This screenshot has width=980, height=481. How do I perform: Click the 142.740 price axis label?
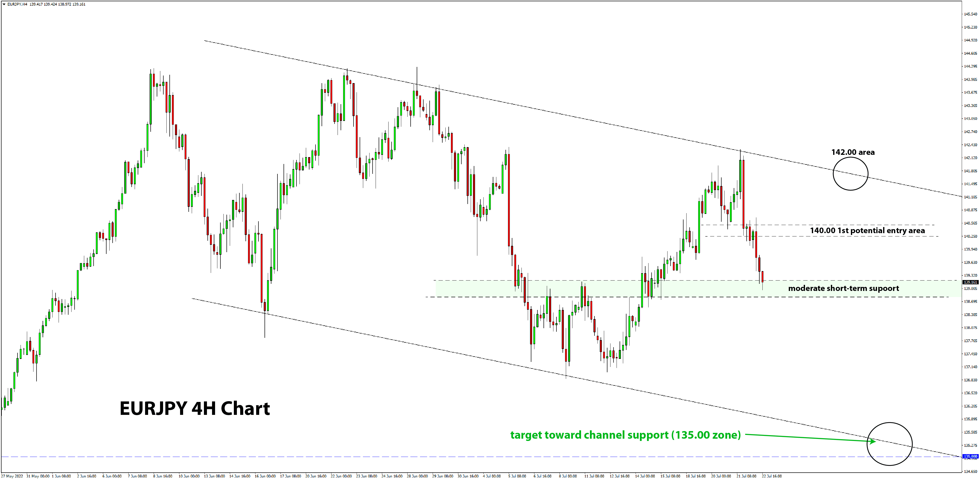[970, 132]
